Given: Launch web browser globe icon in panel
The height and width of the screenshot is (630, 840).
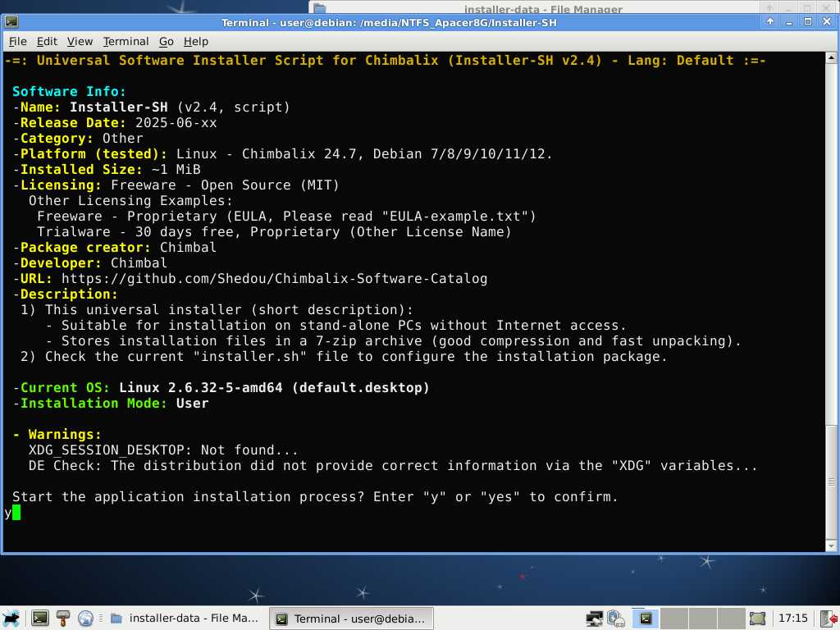Looking at the screenshot, I should [85, 619].
